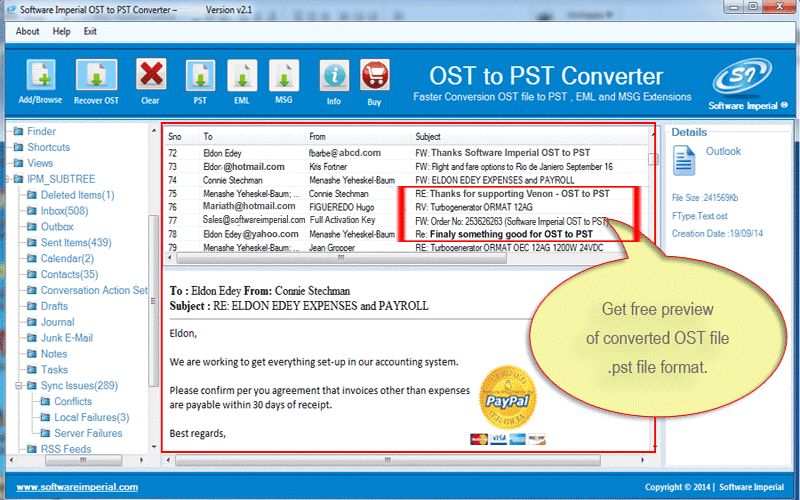800x500 pixels.
Task: Click the Finder folder icon
Action: pyautogui.click(x=18, y=131)
